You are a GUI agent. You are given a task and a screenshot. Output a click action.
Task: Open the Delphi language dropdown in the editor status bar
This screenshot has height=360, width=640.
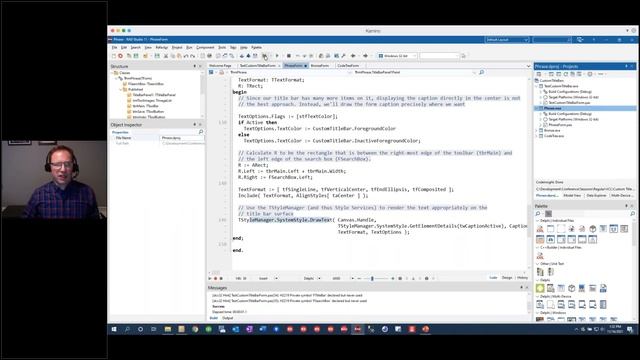click(319, 278)
